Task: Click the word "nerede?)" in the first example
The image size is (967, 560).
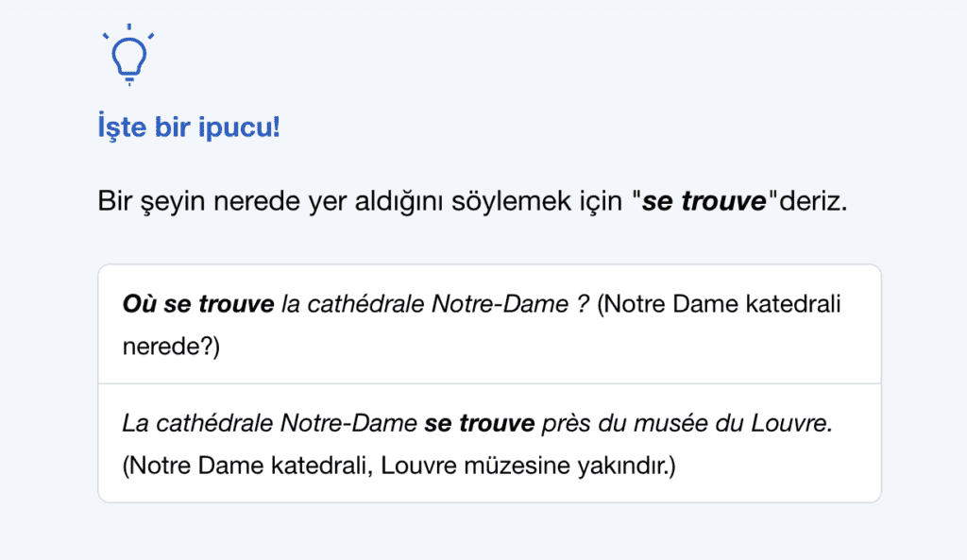Action: pos(171,347)
